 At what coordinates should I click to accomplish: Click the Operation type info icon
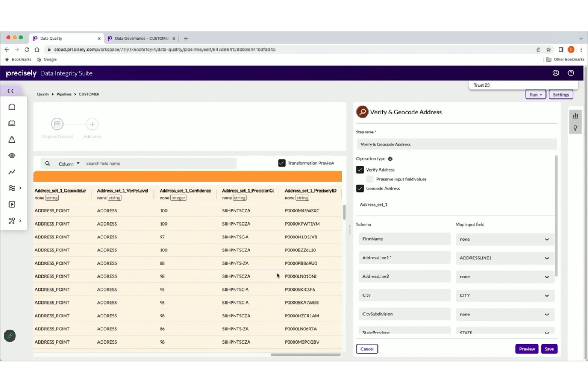390,159
